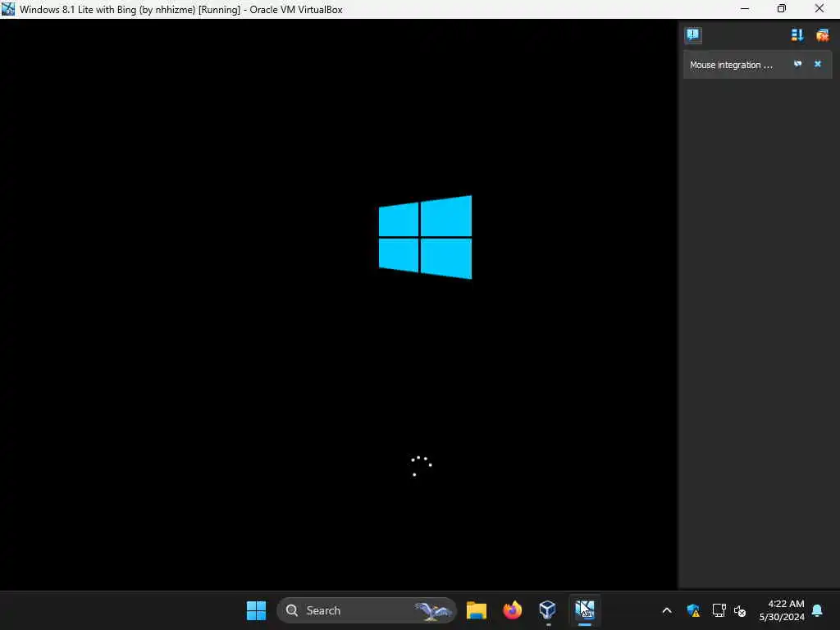Minimize the VirtualBox VM window
Viewport: 840px width, 630px height.
tap(745, 8)
